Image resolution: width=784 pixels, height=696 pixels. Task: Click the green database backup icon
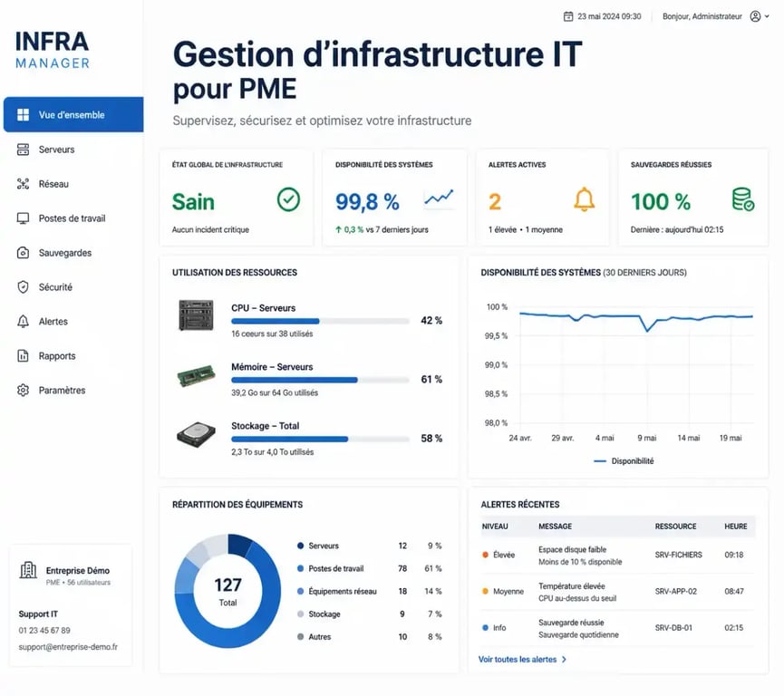(743, 199)
